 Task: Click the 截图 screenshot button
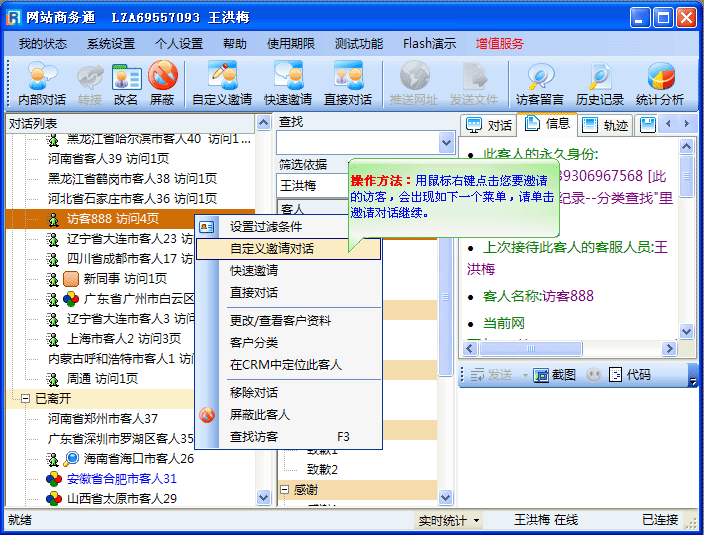coord(555,375)
